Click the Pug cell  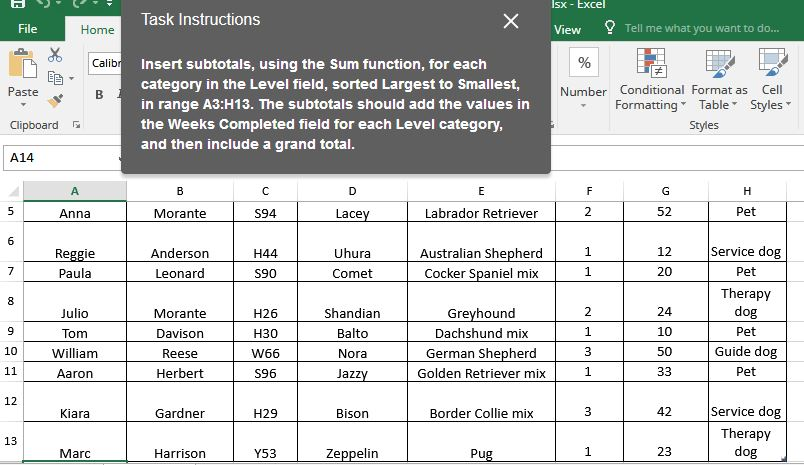pyautogui.click(x=481, y=441)
